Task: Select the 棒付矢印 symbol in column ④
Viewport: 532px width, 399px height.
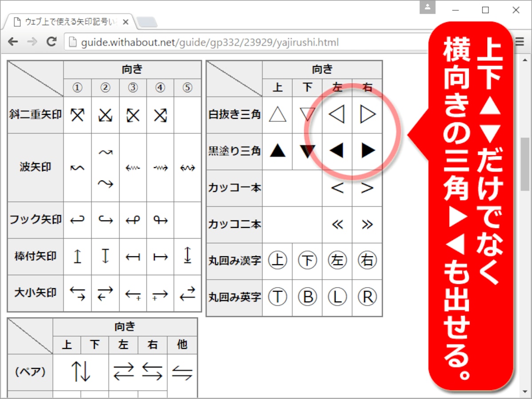Action: (x=160, y=257)
